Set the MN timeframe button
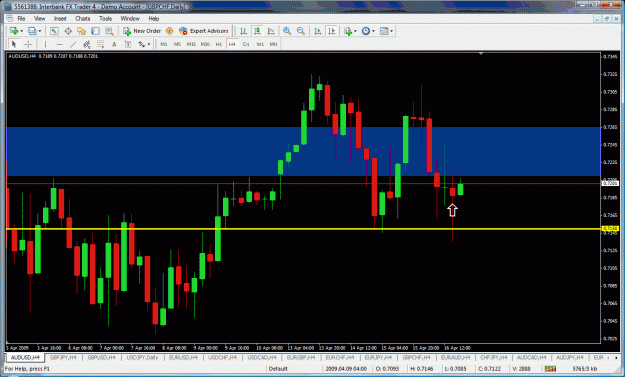This screenshot has width=625, height=377. coord(273,44)
